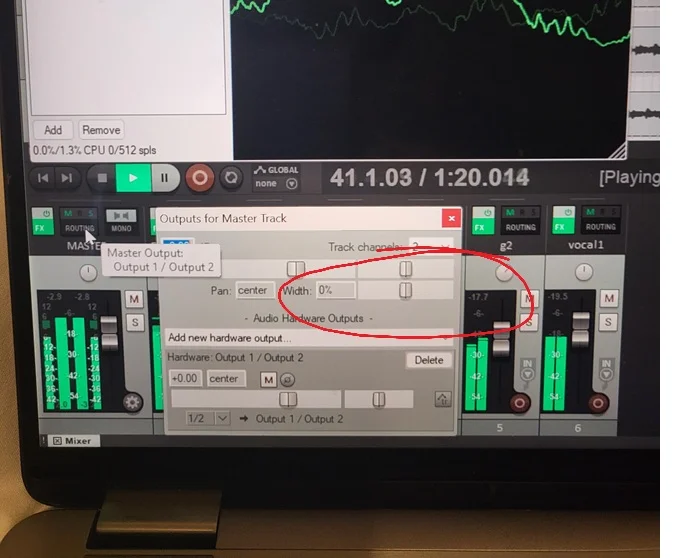The image size is (673, 558).
Task: Toggle the MASTER track MONO button
Action: pyautogui.click(x=121, y=222)
